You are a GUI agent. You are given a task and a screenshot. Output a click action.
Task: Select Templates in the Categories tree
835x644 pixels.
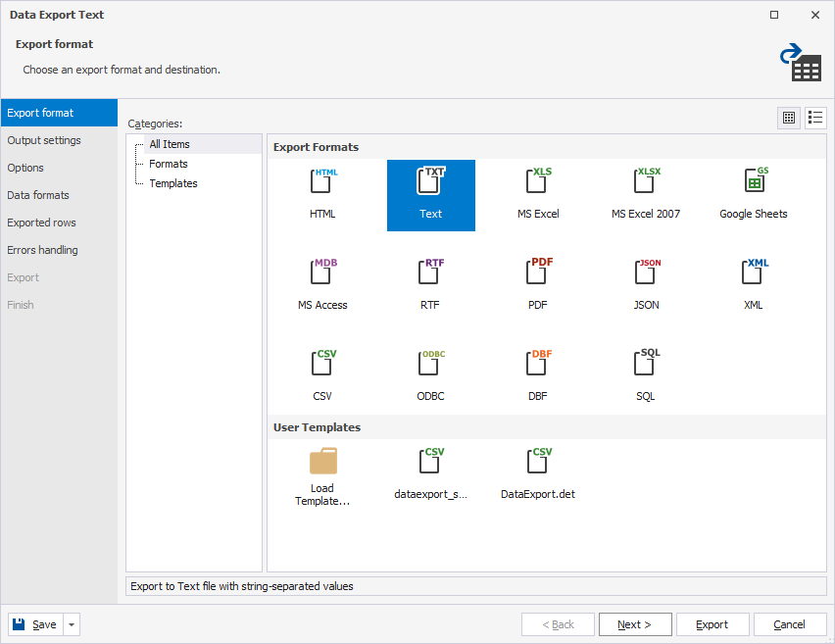tap(173, 183)
